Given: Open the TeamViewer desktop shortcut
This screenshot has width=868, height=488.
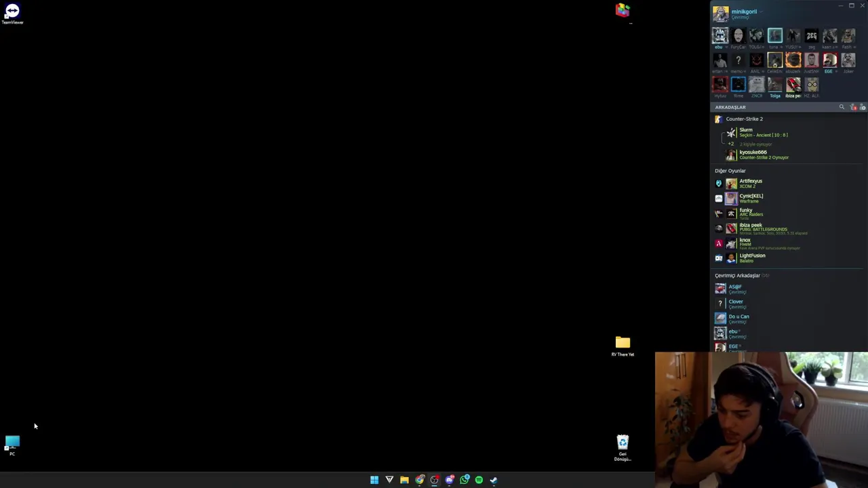Looking at the screenshot, I should coord(12,13).
